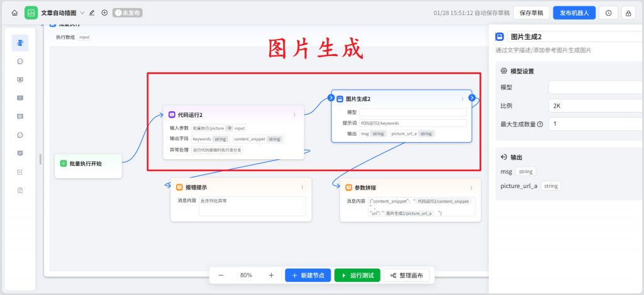Expand the dropdown chevron beside 文章自动插图

[x=82, y=13]
